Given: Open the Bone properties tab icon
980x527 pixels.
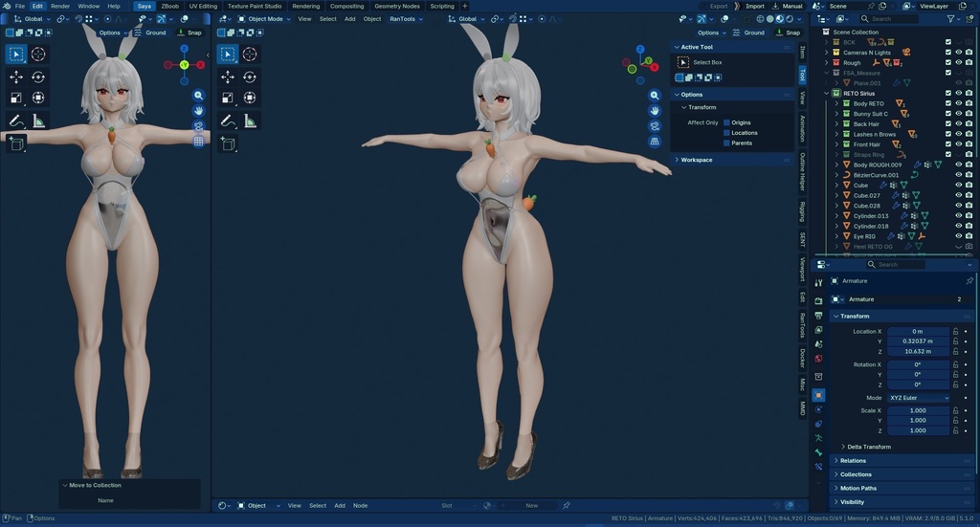Looking at the screenshot, I should [x=818, y=452].
